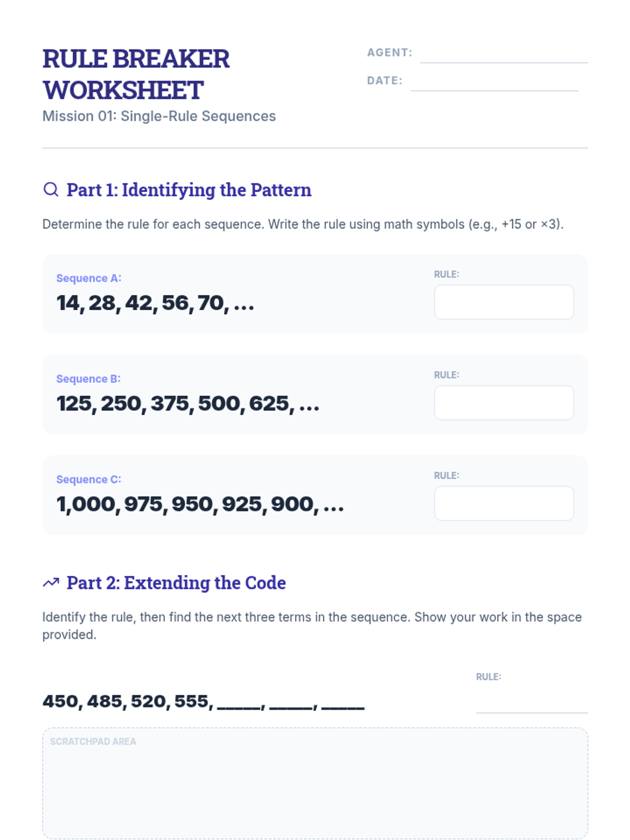Image resolution: width=630 pixels, height=840 pixels.
Task: Click the Agent name line
Action: coord(503,56)
